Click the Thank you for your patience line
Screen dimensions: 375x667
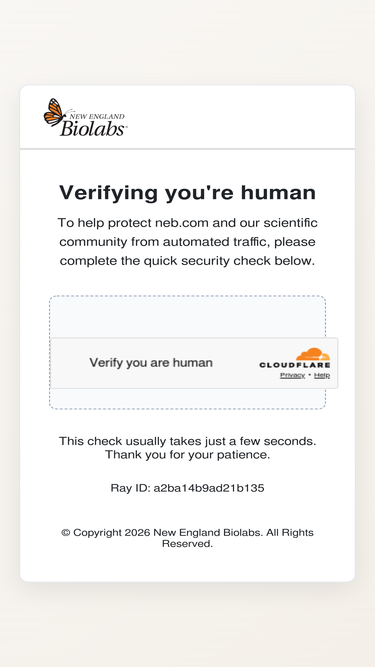188,455
